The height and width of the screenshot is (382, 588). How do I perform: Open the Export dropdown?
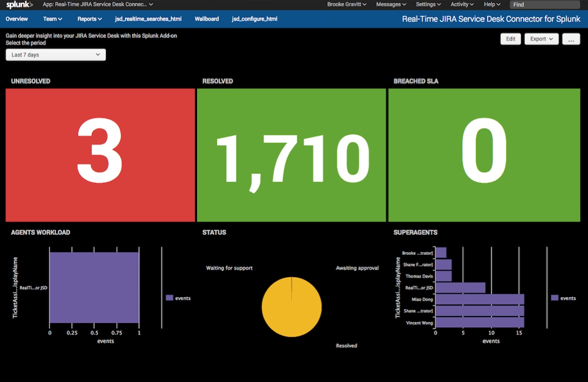tap(541, 39)
